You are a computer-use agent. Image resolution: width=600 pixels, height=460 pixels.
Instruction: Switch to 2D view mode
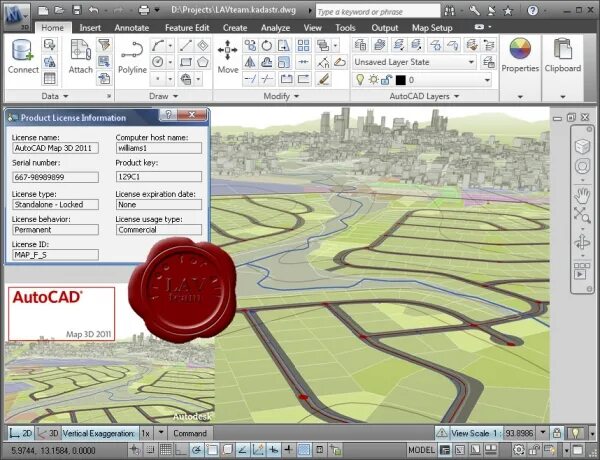click(21, 433)
